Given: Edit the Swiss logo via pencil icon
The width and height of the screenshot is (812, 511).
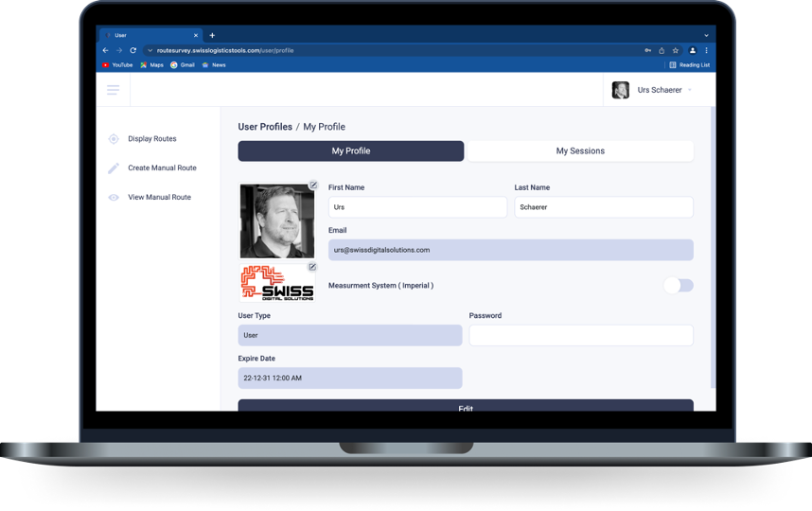Looking at the screenshot, I should [x=312, y=267].
